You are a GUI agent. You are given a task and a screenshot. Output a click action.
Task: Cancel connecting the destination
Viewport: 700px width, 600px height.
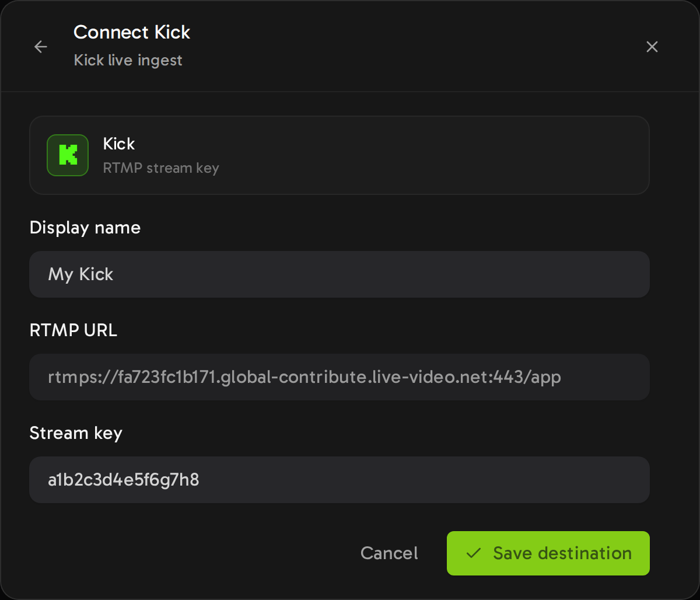389,553
